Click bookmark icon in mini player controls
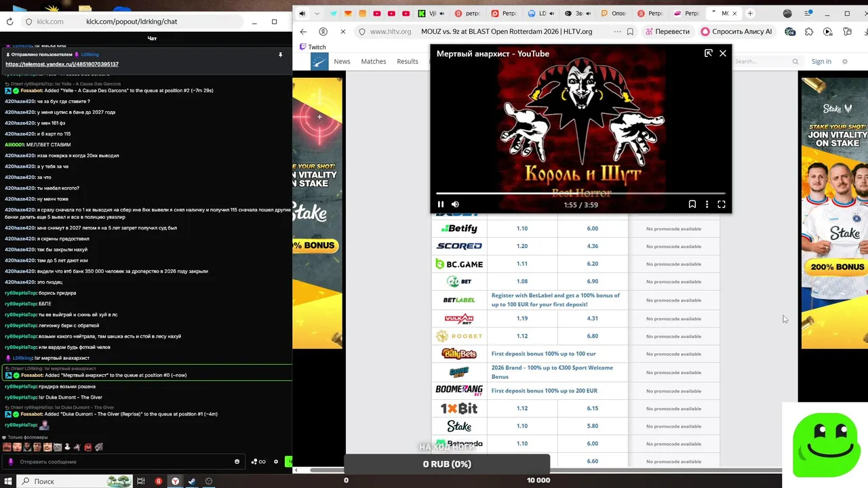The image size is (868, 488). click(692, 204)
